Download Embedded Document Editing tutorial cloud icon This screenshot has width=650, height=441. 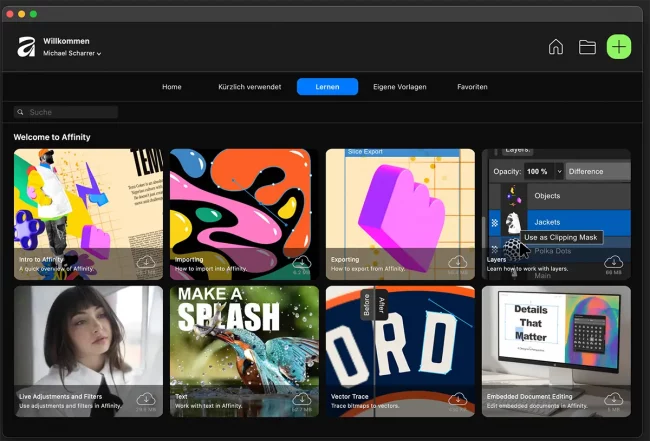[x=614, y=399]
